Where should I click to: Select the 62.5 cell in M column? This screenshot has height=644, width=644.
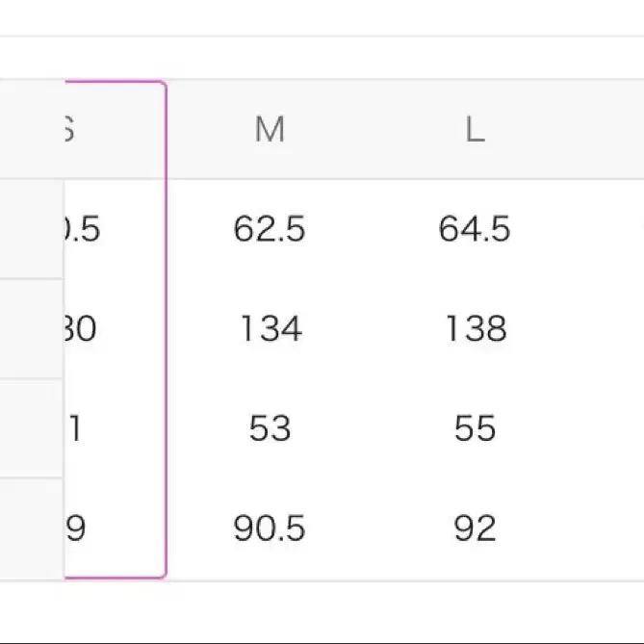[x=270, y=229]
